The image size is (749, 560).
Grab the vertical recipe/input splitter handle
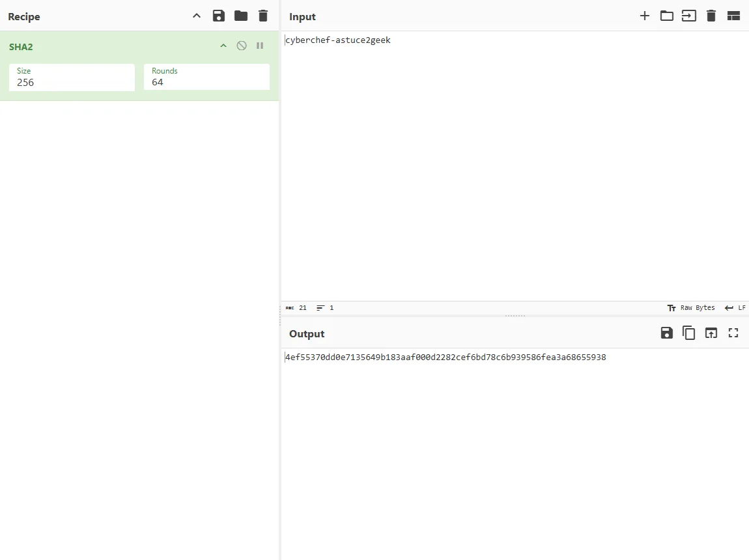280,315
